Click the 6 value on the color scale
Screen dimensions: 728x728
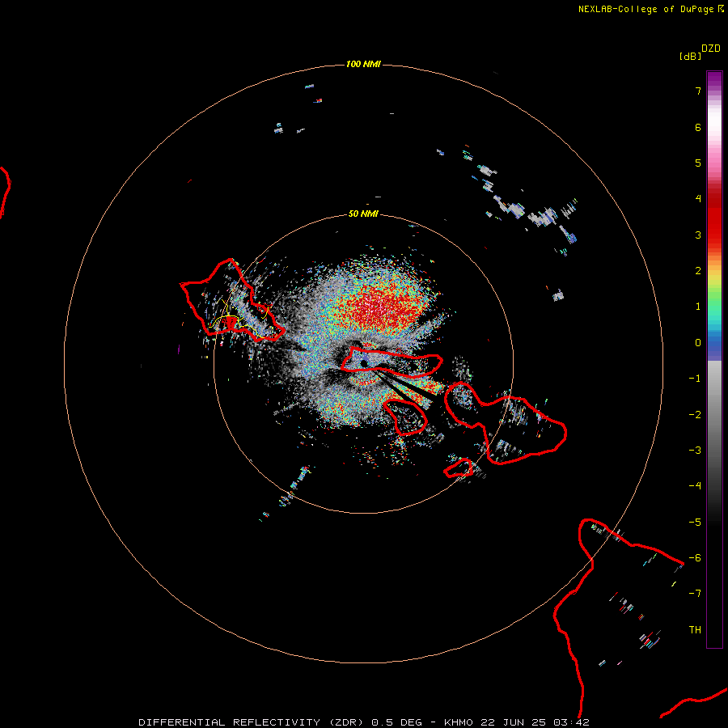(698, 127)
